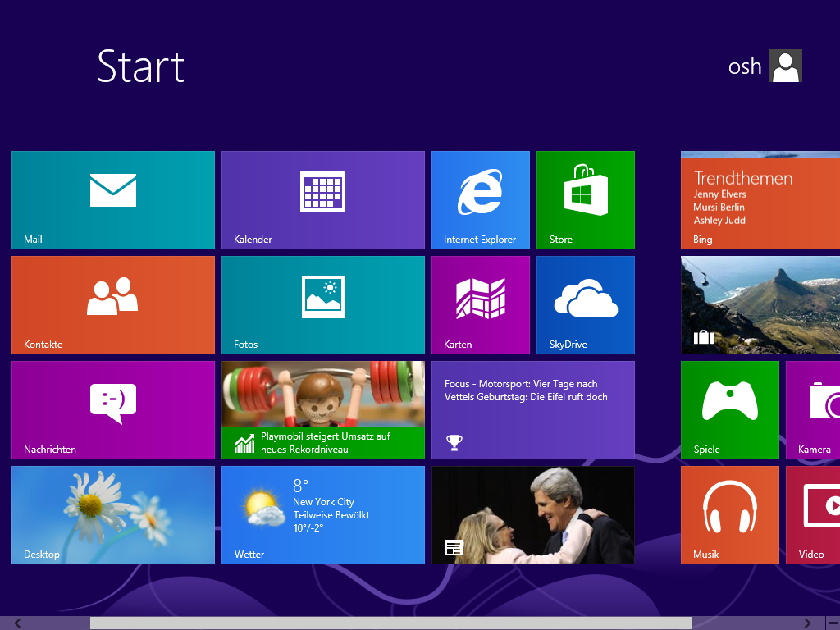Click the horizontal scrollbar right arrow
This screenshot has width=840, height=630.
808,623
